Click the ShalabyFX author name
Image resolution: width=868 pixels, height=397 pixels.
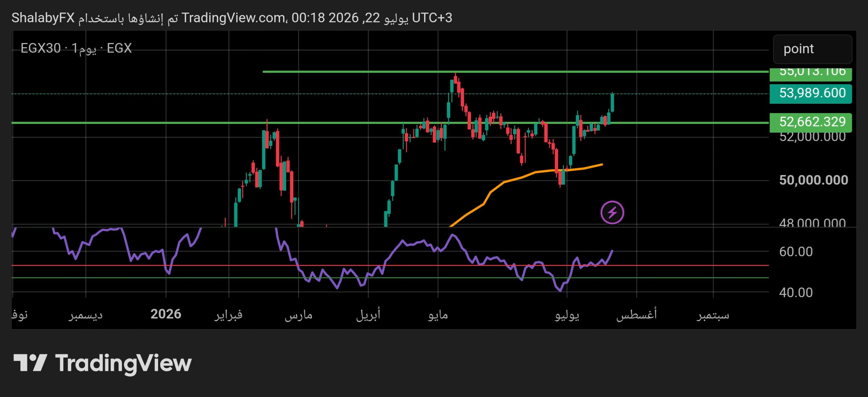point(43,18)
